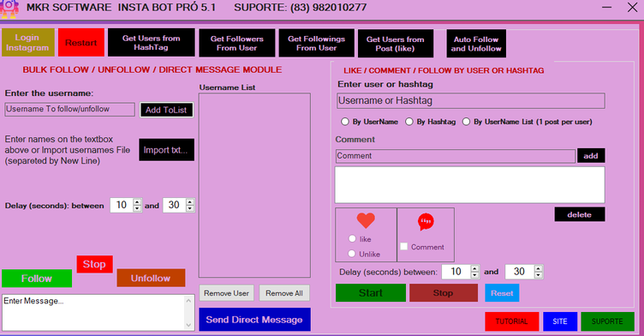This screenshot has height=336, width=644.
Task: Select the Unlike radio option
Action: [x=352, y=254]
